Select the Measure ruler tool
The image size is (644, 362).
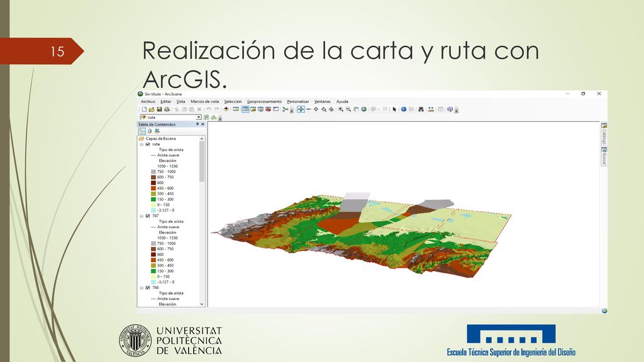431,109
